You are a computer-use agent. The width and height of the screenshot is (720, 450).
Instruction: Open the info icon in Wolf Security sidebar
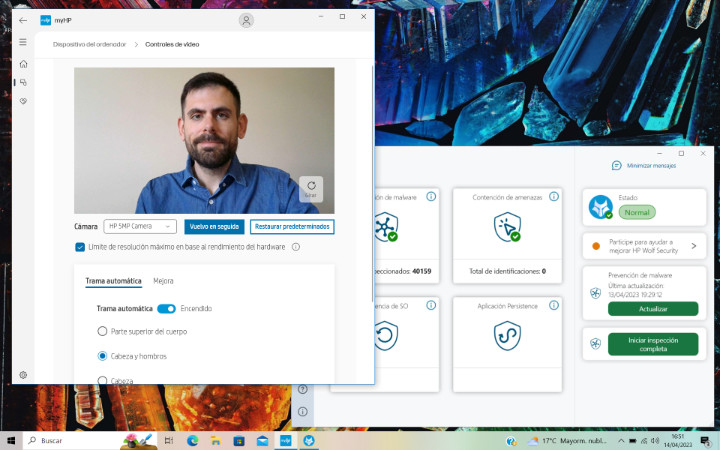(x=303, y=411)
